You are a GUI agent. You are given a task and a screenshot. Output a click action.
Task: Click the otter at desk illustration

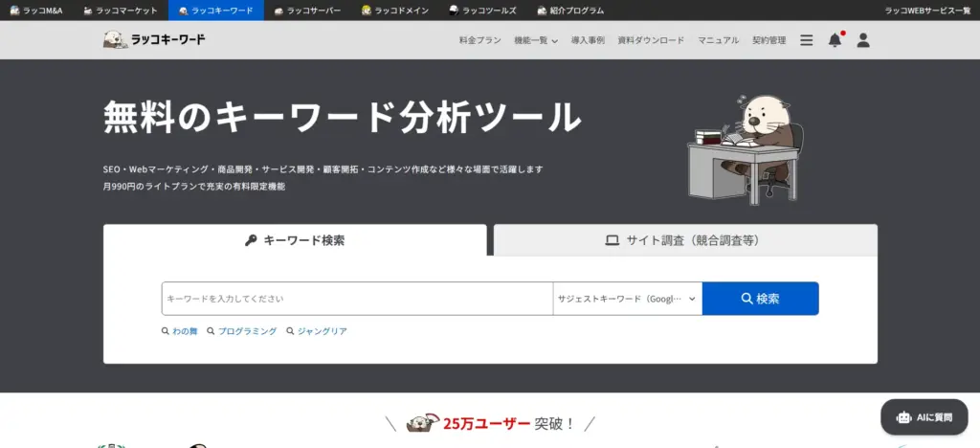(x=745, y=149)
